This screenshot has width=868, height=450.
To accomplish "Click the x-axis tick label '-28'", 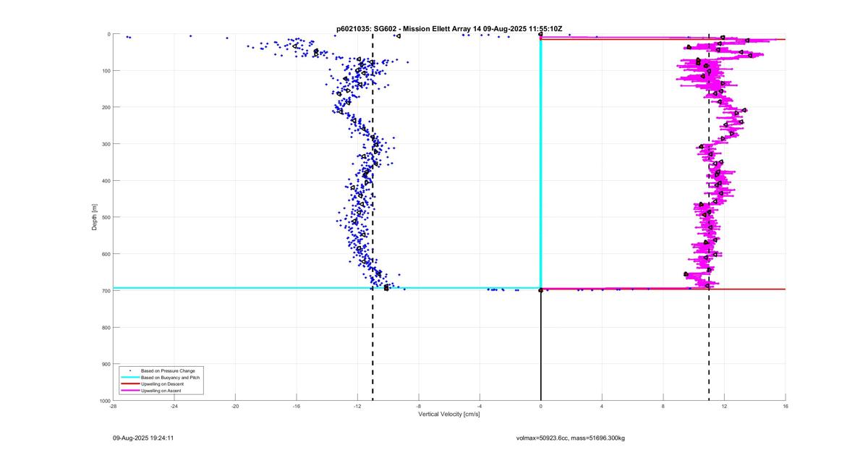I will (x=113, y=407).
